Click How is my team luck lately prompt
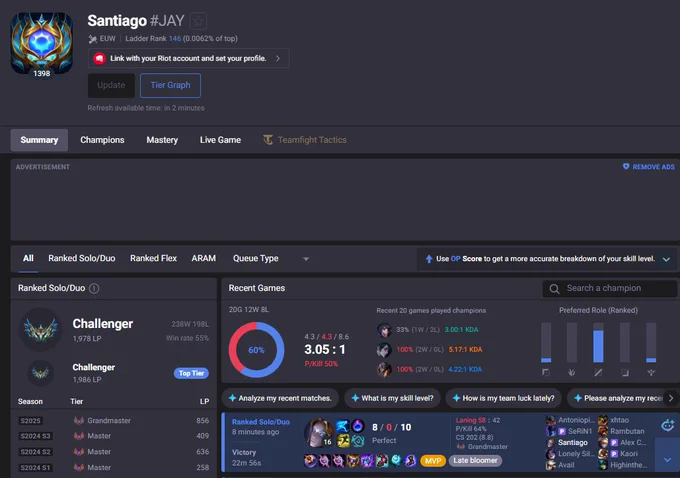The height and width of the screenshot is (478, 680). click(503, 398)
